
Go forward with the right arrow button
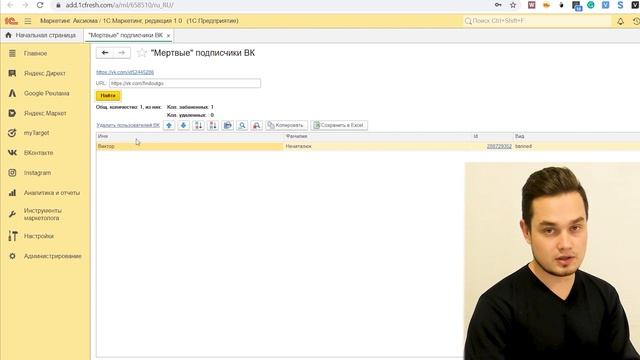[122, 53]
